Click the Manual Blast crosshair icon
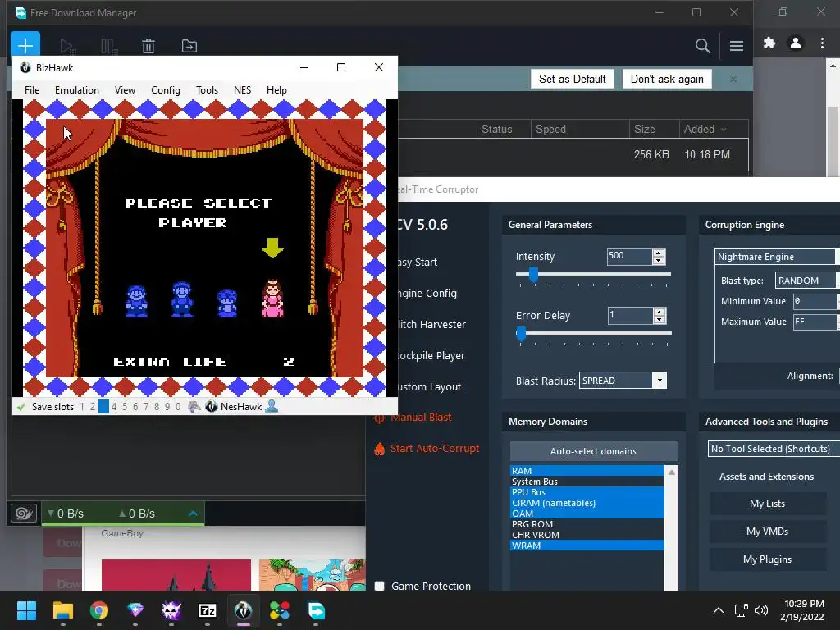Image resolution: width=840 pixels, height=630 pixels. 379,418
